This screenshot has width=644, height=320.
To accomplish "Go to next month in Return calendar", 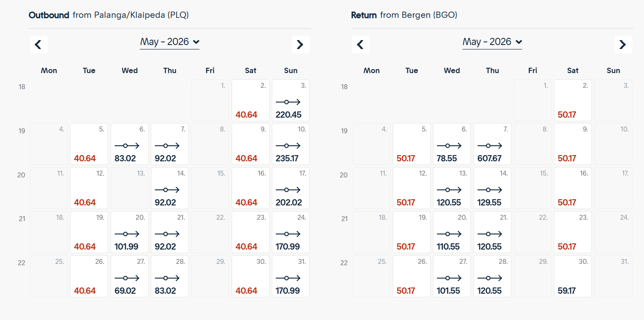I will [623, 45].
